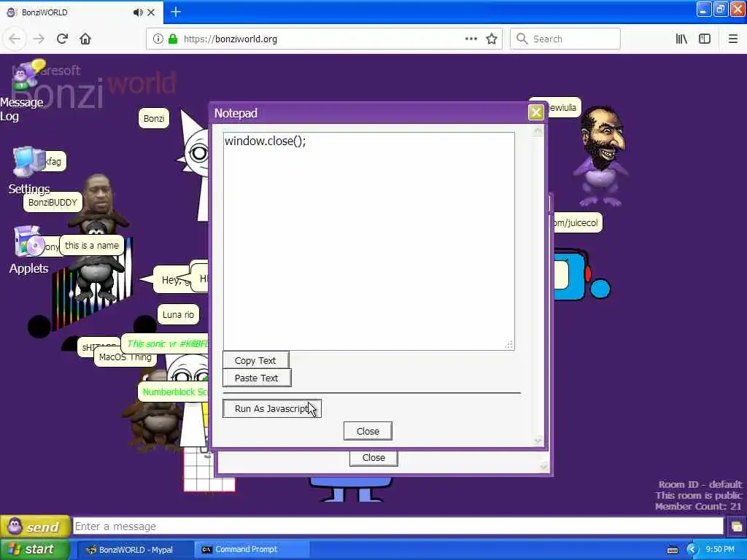The image size is (747, 560).
Task: Switch to Command Prompt taskbar item
Action: 252,550
